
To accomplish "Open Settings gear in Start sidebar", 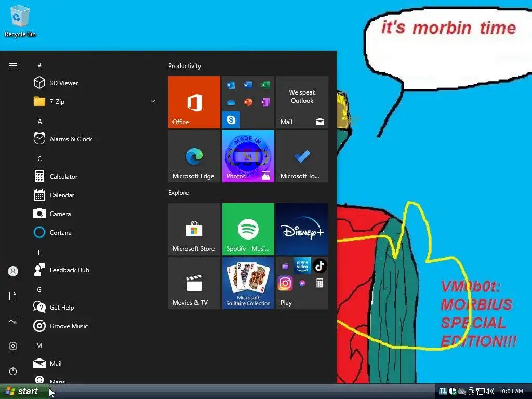I will [13, 345].
